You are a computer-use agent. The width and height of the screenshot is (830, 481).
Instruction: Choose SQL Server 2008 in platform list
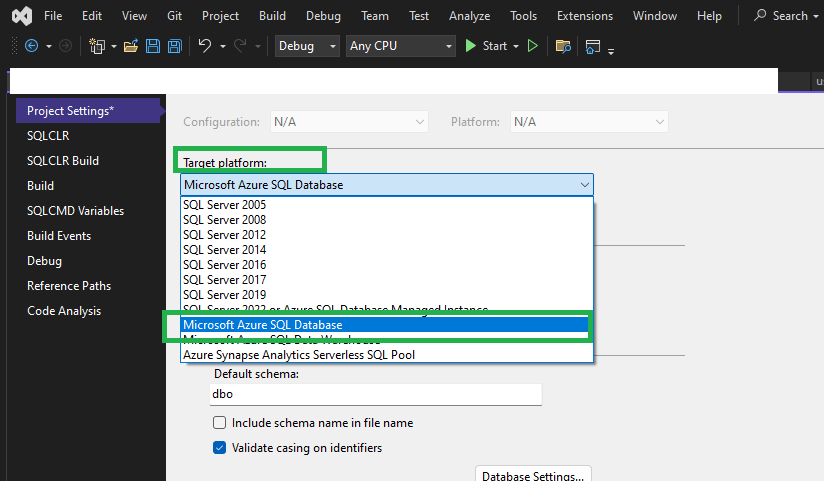click(387, 220)
